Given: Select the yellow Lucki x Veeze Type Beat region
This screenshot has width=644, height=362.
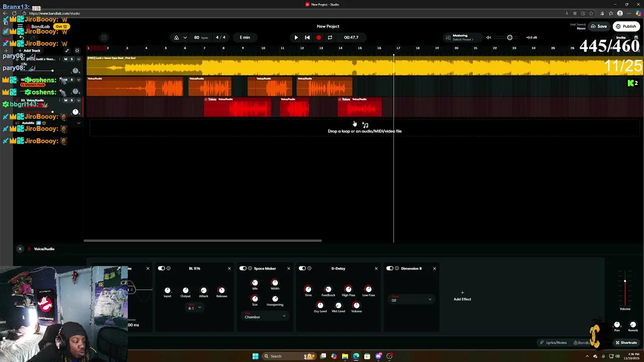Looking at the screenshot, I should 365,66.
